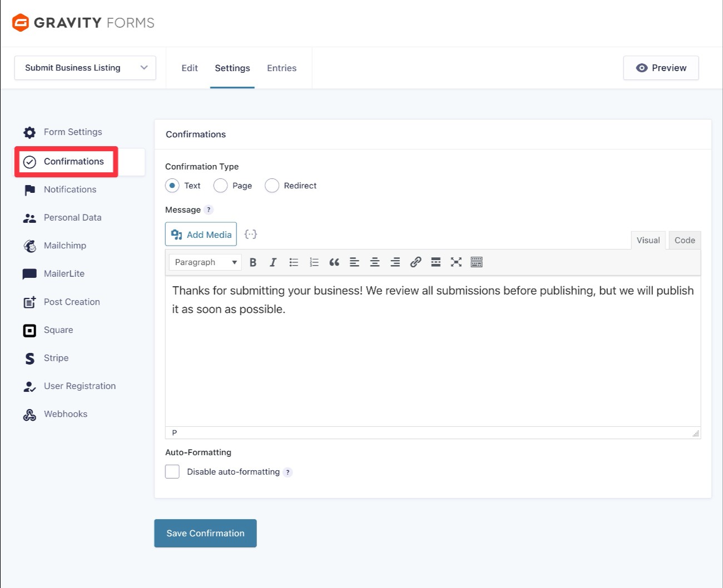The width and height of the screenshot is (723, 588).
Task: Check Disable auto-formatting checkbox
Action: pos(172,472)
